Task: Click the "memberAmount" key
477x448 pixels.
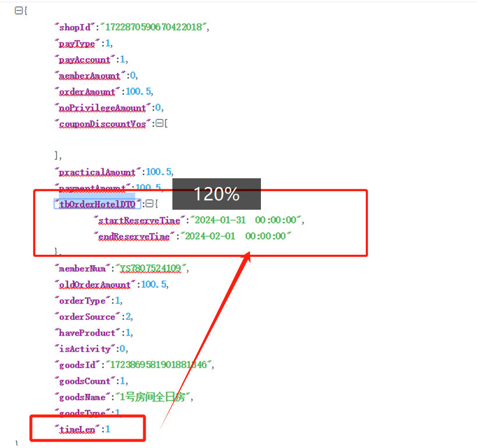Action: pyautogui.click(x=90, y=76)
